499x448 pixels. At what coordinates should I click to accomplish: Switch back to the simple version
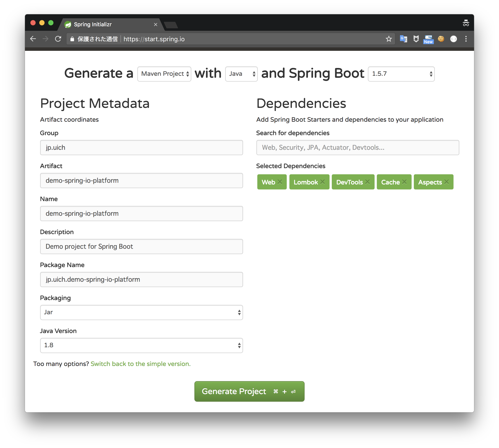(140, 364)
